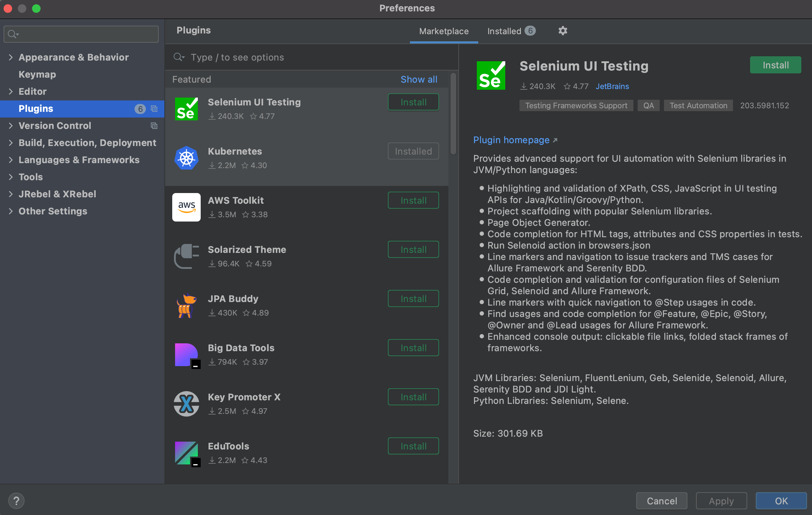
Task: Select the Selenium UI Testing plugin icon
Action: coord(186,109)
